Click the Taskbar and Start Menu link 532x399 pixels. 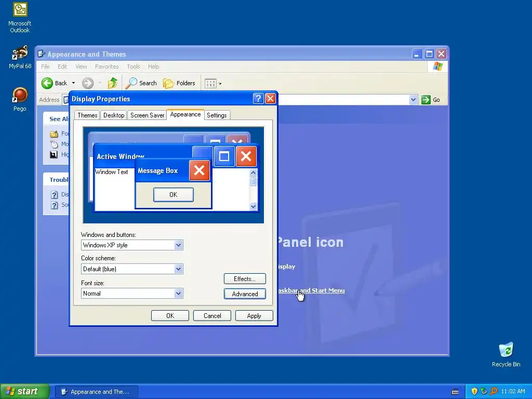311,290
